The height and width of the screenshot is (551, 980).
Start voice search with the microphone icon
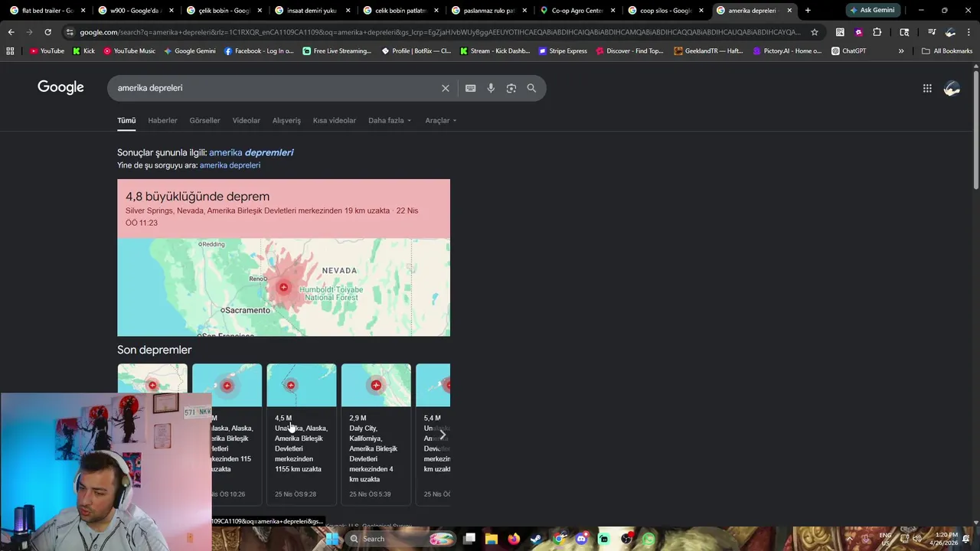point(491,88)
